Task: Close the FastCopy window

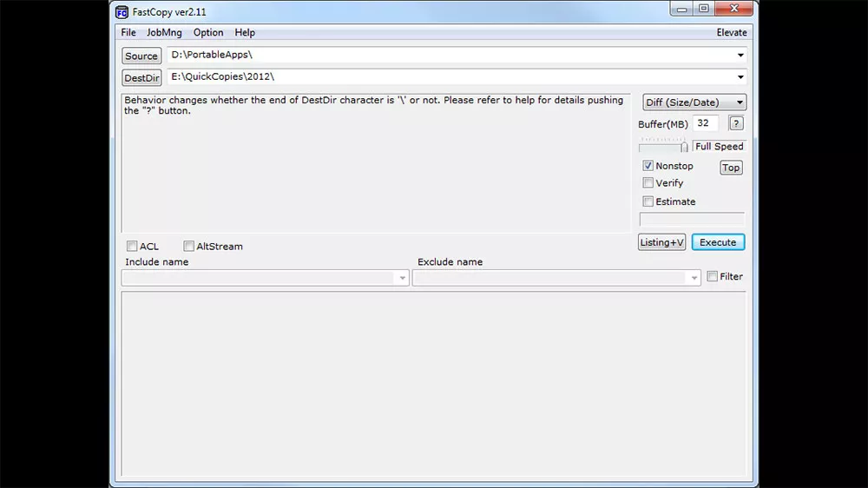Action: click(734, 9)
